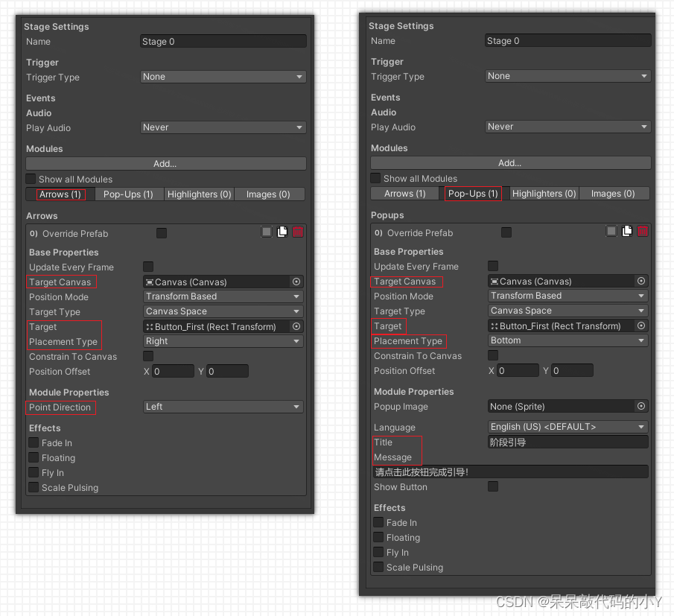Open object picker for Popups Target field
Image resolution: width=674 pixels, height=616 pixels.
tap(641, 326)
